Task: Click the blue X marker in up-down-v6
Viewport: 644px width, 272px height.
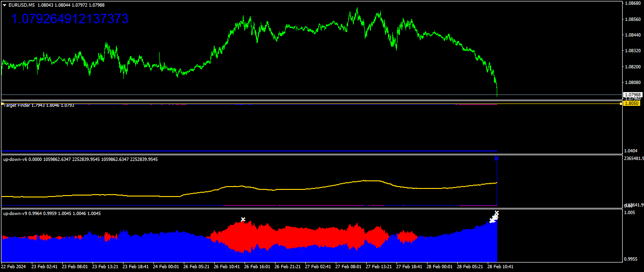Action: click(x=497, y=158)
